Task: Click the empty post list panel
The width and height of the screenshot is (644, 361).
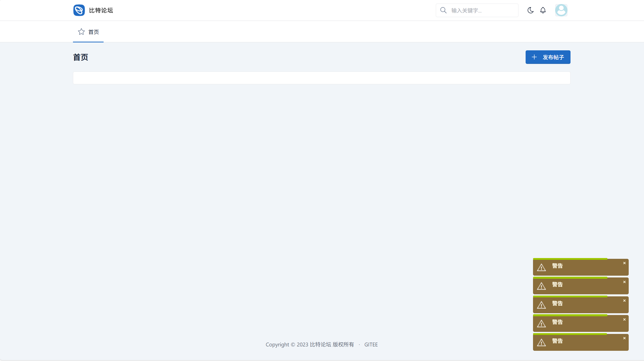Action: click(321, 78)
